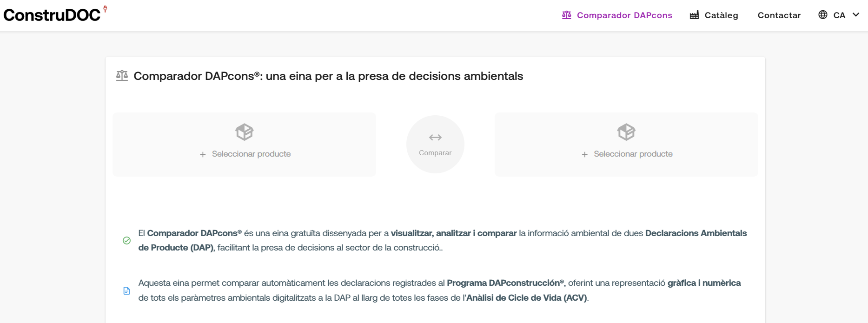Viewport: 868px width, 323px height.
Task: Open the Contactar page
Action: (x=779, y=15)
